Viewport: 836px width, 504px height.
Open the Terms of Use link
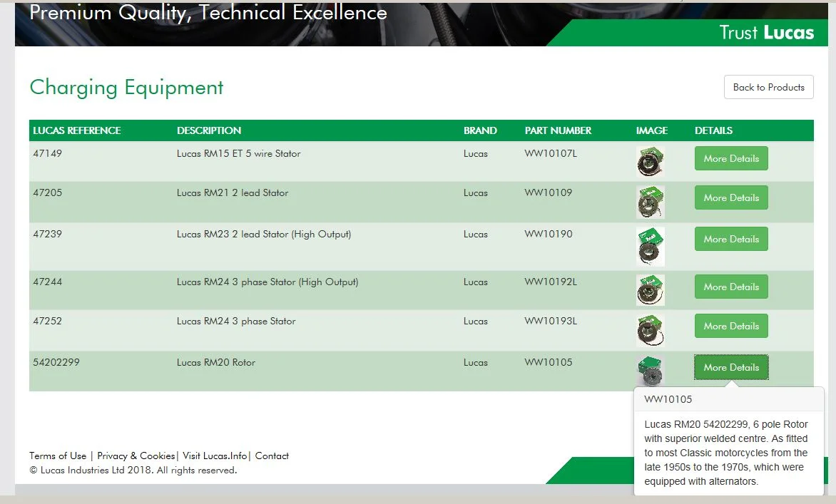pyautogui.click(x=58, y=456)
